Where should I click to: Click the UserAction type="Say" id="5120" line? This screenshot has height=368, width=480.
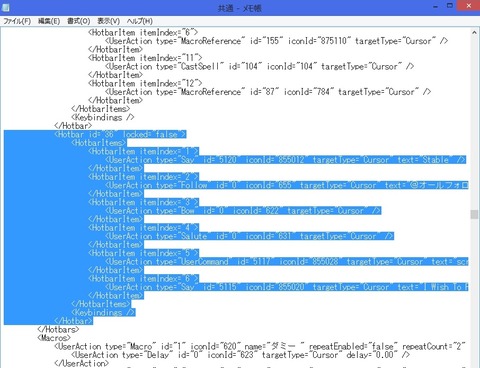click(285, 160)
